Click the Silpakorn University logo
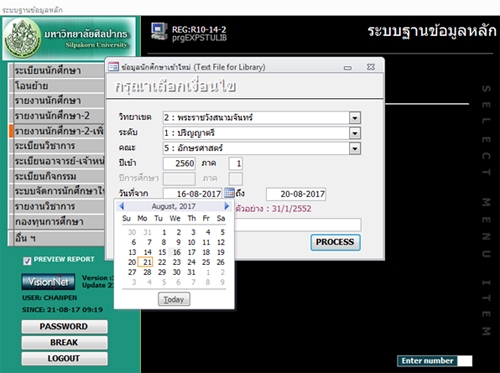This screenshot has height=373, width=500. 23,38
